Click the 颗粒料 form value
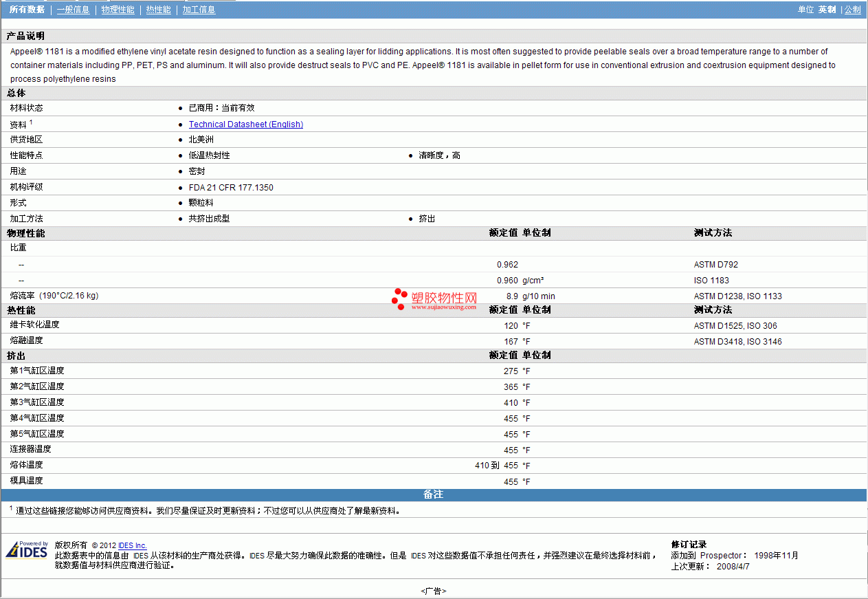 (201, 203)
